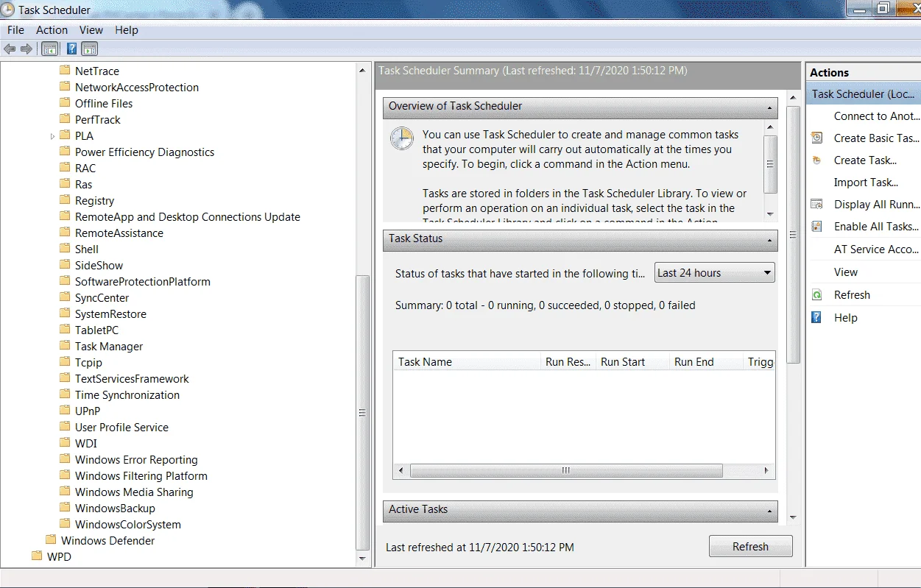
Task: Collapse the Overview of Task Scheduler section
Action: (x=769, y=107)
